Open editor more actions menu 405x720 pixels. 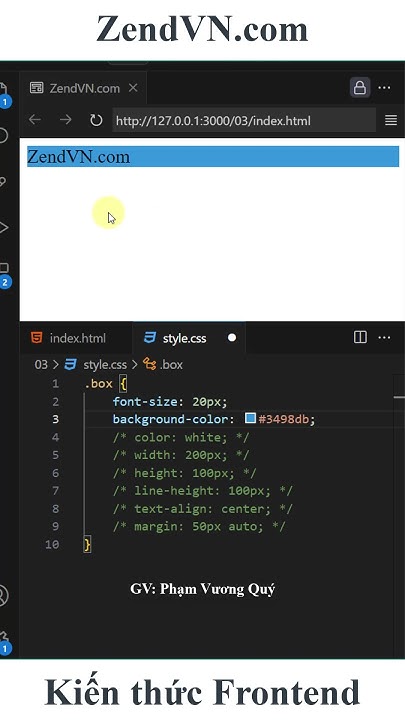(384, 338)
